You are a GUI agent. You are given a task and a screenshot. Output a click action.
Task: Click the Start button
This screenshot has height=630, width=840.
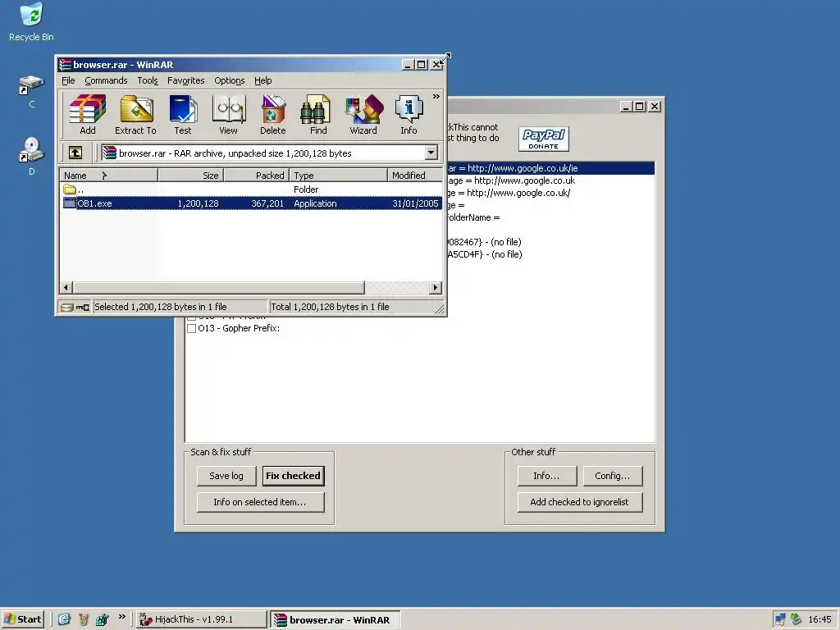pyautogui.click(x=22, y=619)
